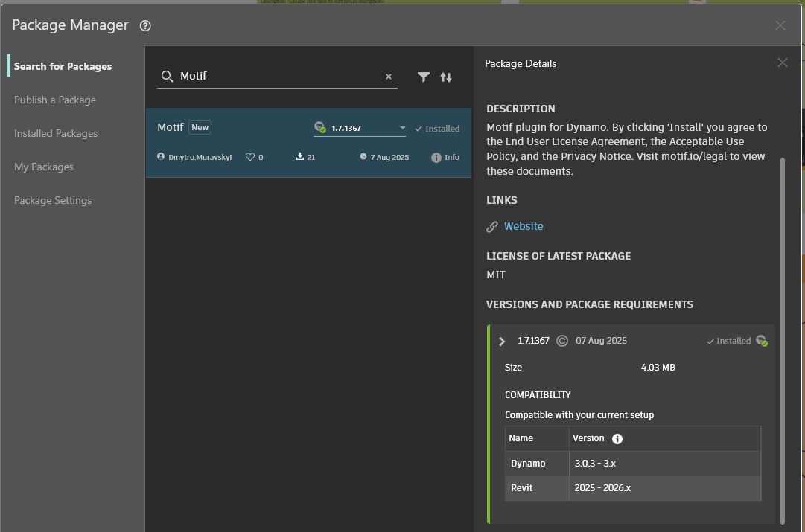Close the Package Manager window
This screenshot has width=805, height=532.
click(780, 25)
